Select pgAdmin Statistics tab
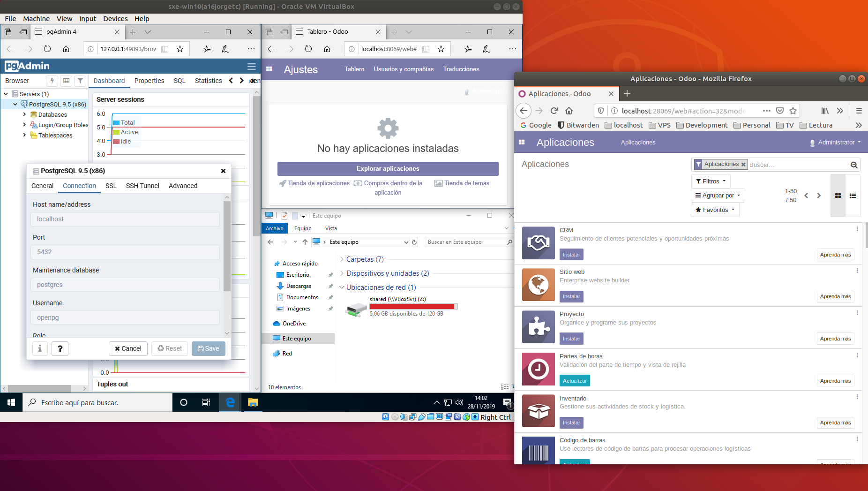The image size is (868, 491). point(208,81)
